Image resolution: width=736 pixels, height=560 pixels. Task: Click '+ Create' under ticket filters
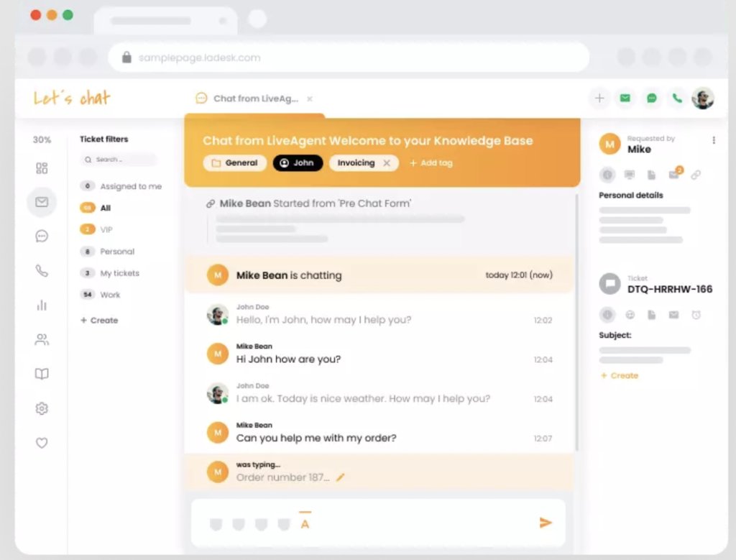99,320
